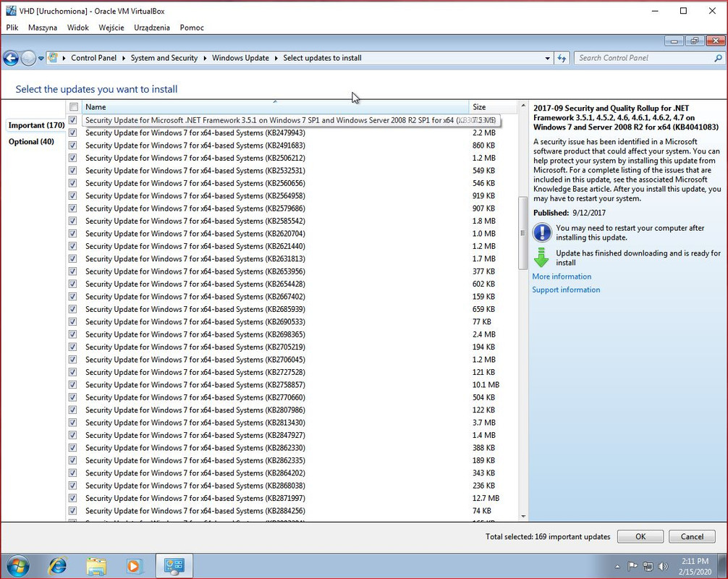Viewport: 728px width, 579px height.
Task: Click the Forward navigation arrow
Action: pos(28,59)
